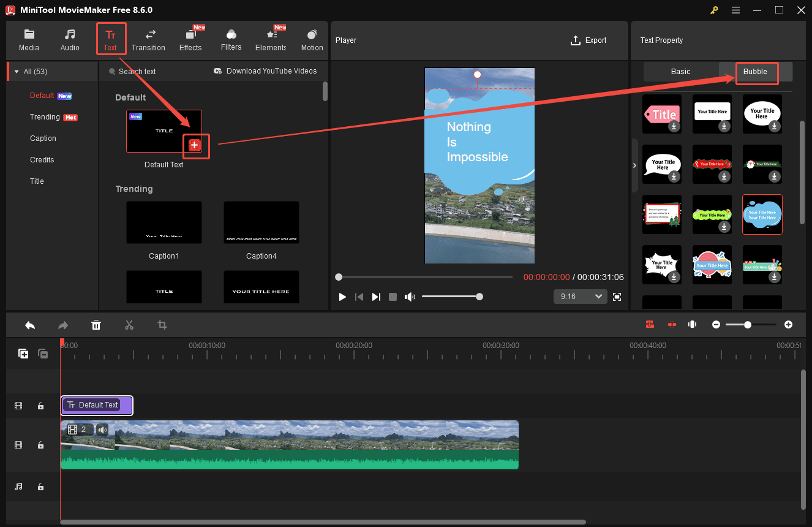
Task: Click the Export button
Action: click(588, 40)
